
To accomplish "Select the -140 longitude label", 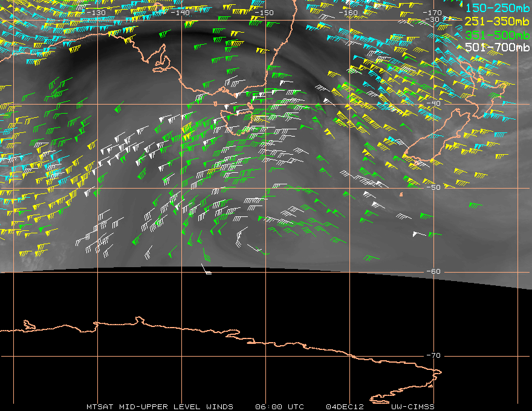I will point(180,13).
